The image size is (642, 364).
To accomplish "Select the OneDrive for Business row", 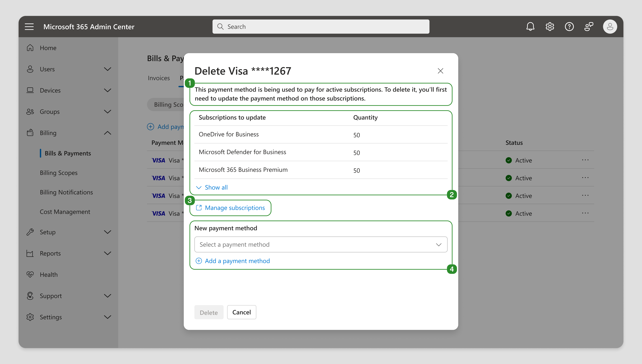I will point(321,134).
